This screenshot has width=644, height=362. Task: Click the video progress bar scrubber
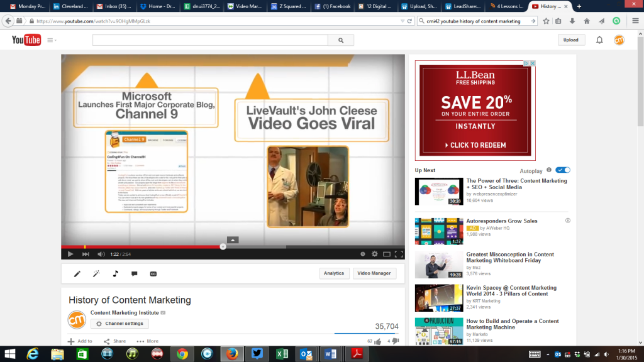point(223,246)
